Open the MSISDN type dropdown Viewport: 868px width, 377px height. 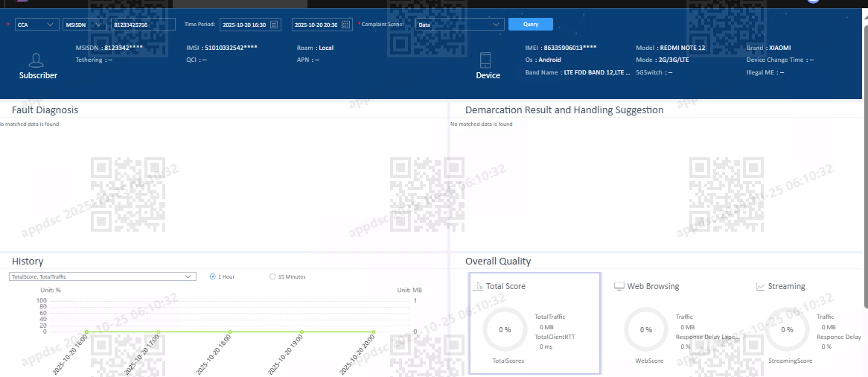[x=85, y=25]
